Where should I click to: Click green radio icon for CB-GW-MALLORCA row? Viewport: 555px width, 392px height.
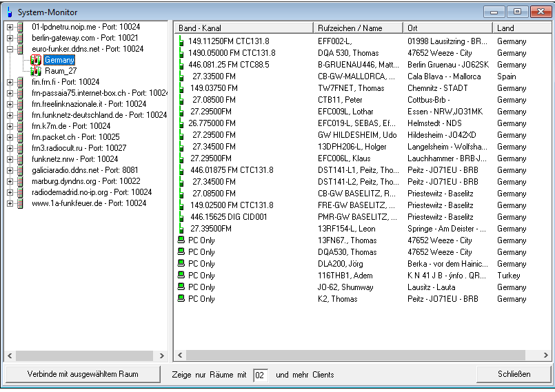(181, 76)
